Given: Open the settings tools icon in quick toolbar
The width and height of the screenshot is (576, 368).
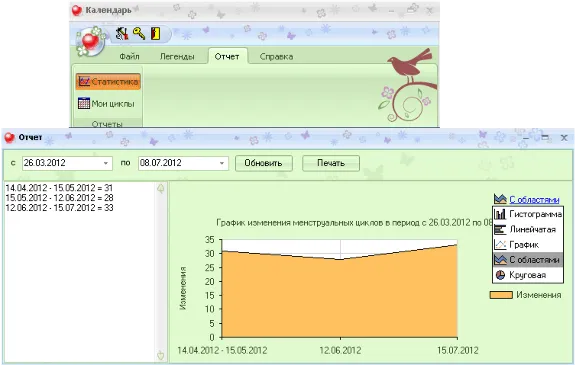Looking at the screenshot, I should click(x=122, y=33).
